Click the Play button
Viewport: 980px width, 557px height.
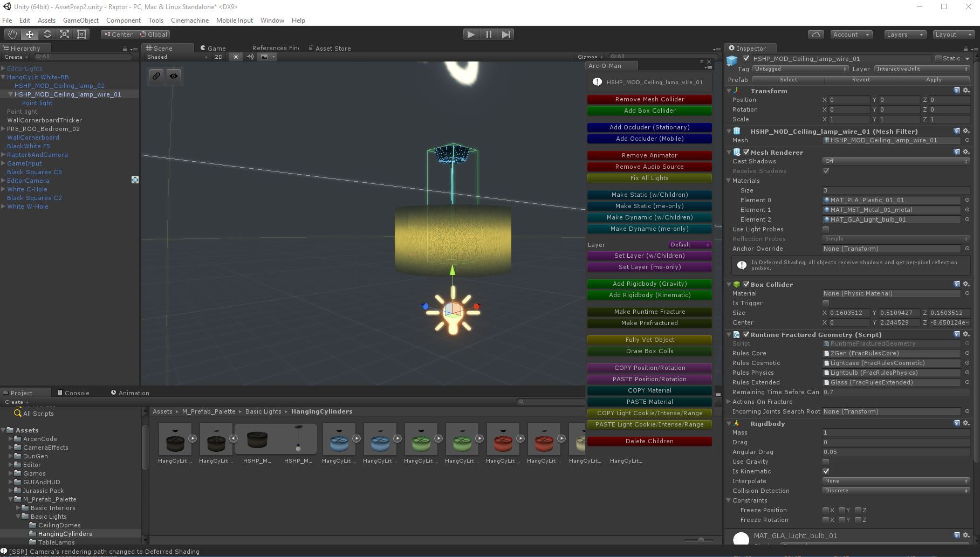471,35
